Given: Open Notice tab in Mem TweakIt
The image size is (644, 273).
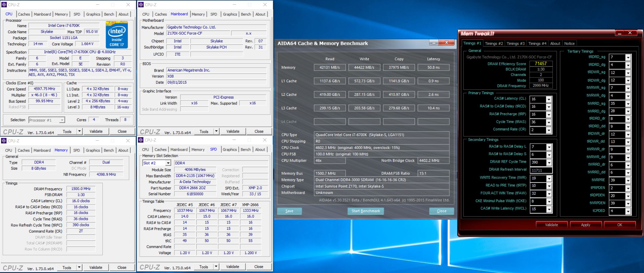Looking at the screenshot, I should tap(569, 43).
